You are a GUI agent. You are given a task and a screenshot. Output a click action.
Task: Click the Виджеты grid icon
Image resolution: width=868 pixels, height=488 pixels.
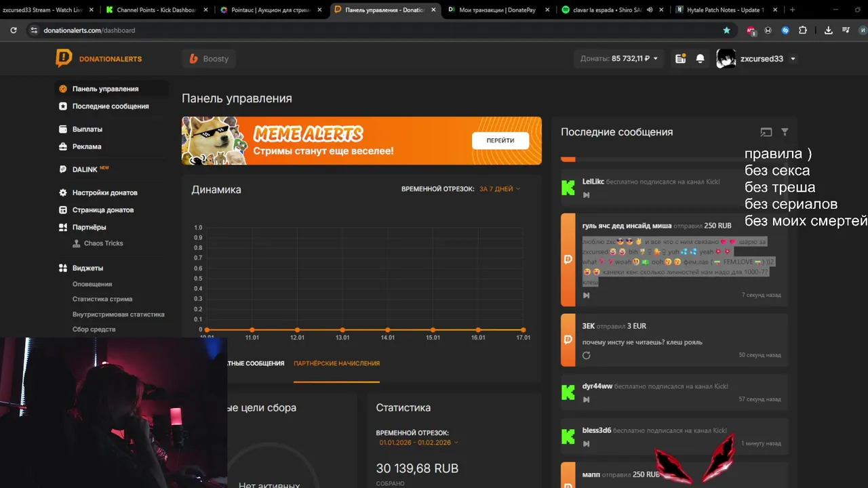(63, 268)
